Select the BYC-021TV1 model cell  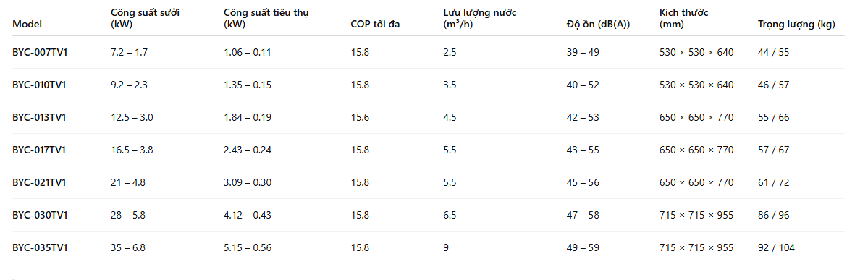click(40, 182)
